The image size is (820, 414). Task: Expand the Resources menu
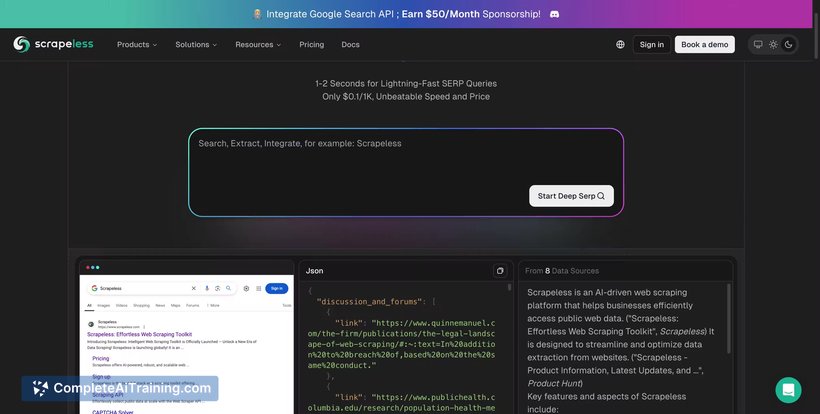tap(258, 44)
